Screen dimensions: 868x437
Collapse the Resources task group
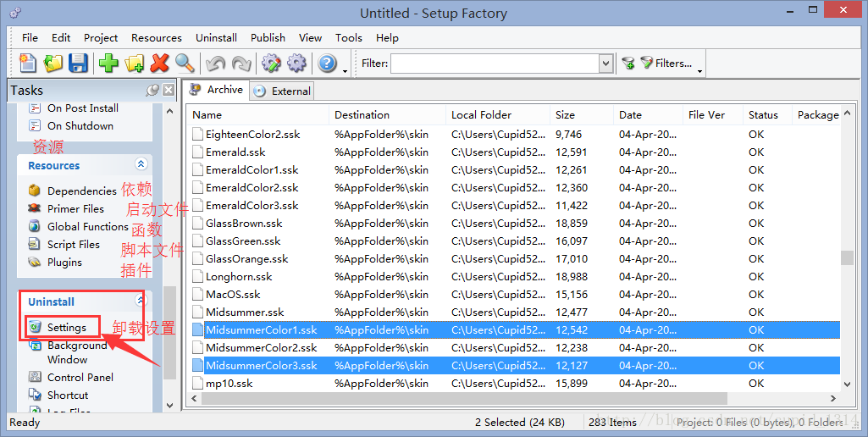pos(141,164)
